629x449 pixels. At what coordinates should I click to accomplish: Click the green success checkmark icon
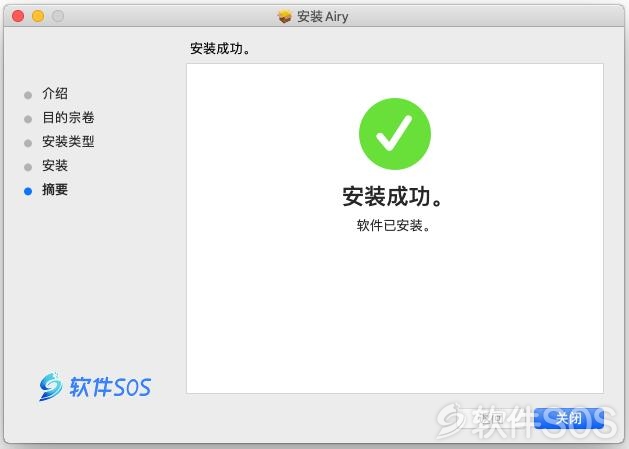click(395, 134)
